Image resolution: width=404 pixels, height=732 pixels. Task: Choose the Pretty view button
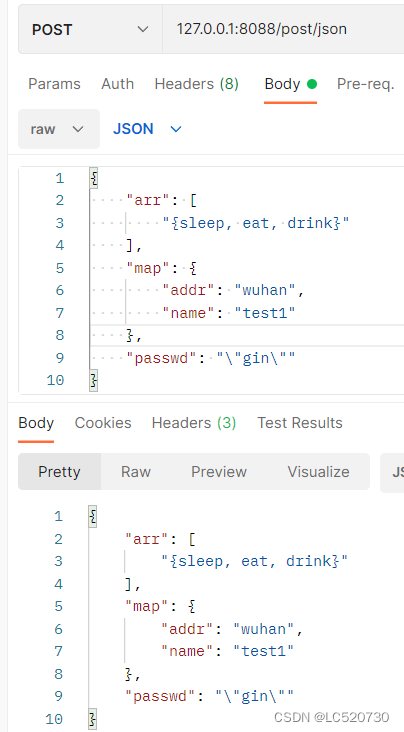coord(59,472)
